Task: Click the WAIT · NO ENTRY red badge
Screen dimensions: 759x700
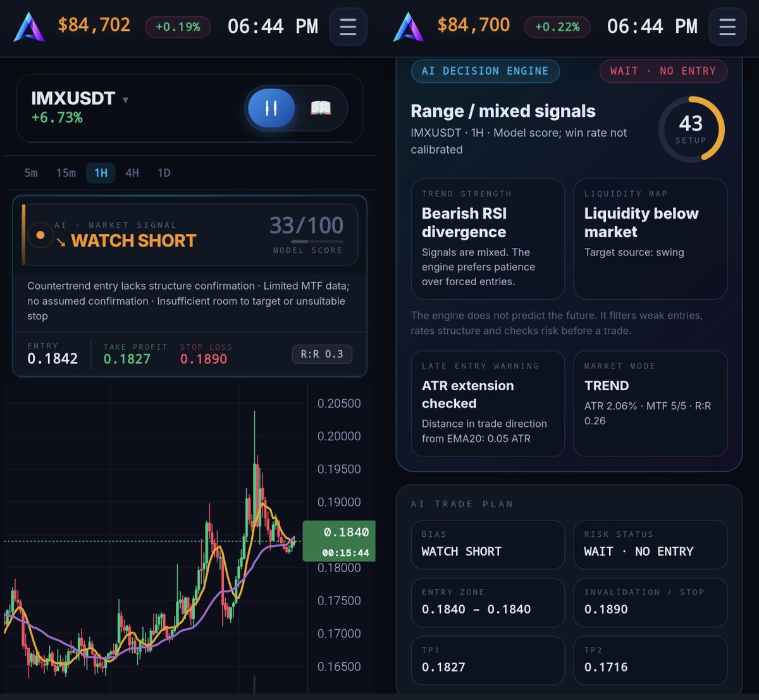Action: point(663,71)
